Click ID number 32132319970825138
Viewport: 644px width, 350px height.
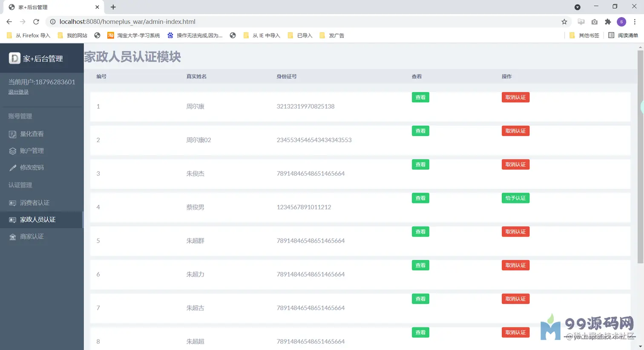point(305,107)
